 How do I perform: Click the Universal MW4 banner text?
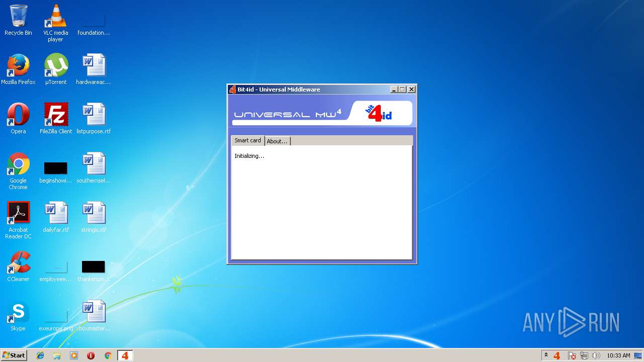click(x=288, y=114)
